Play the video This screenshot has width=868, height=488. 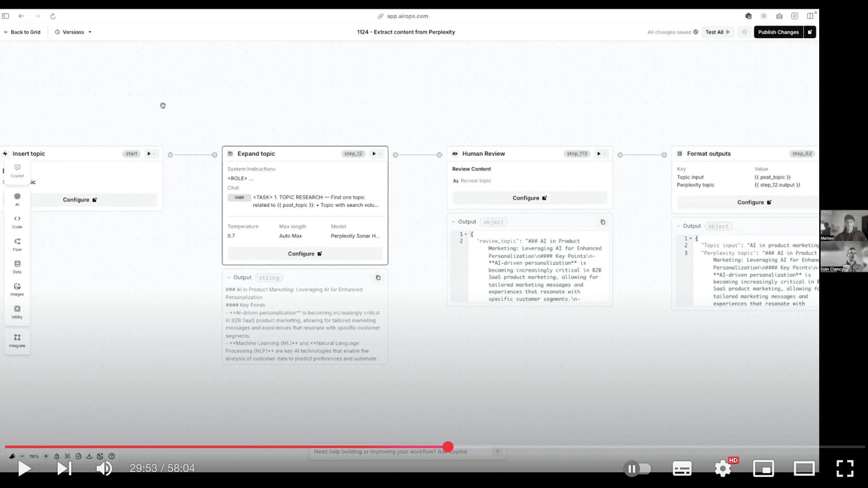click(x=25, y=468)
